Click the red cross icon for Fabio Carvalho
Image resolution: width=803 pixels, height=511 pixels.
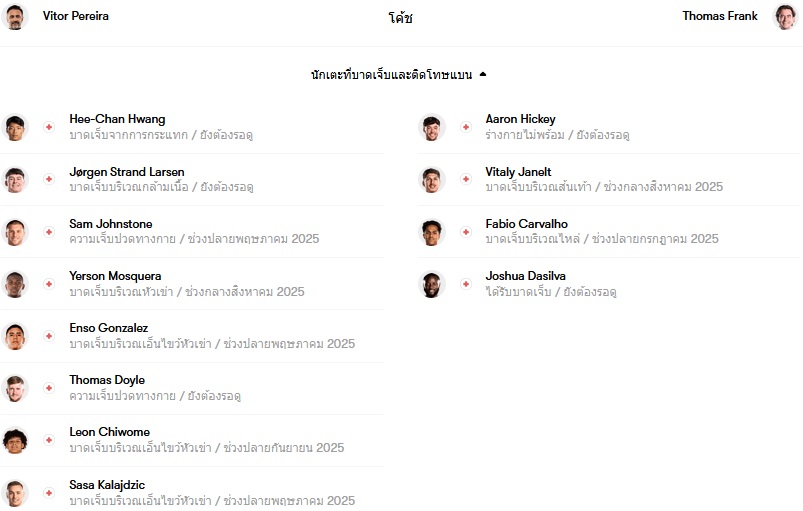point(466,232)
